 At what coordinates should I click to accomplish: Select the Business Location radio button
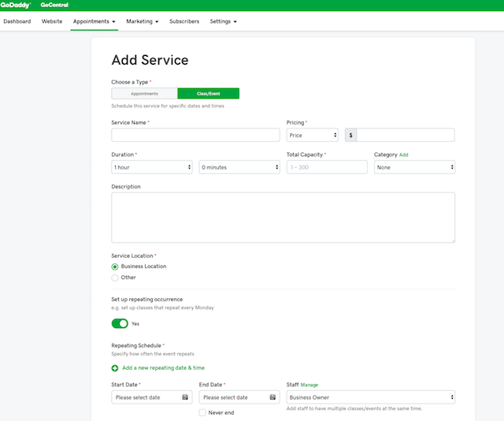point(115,266)
